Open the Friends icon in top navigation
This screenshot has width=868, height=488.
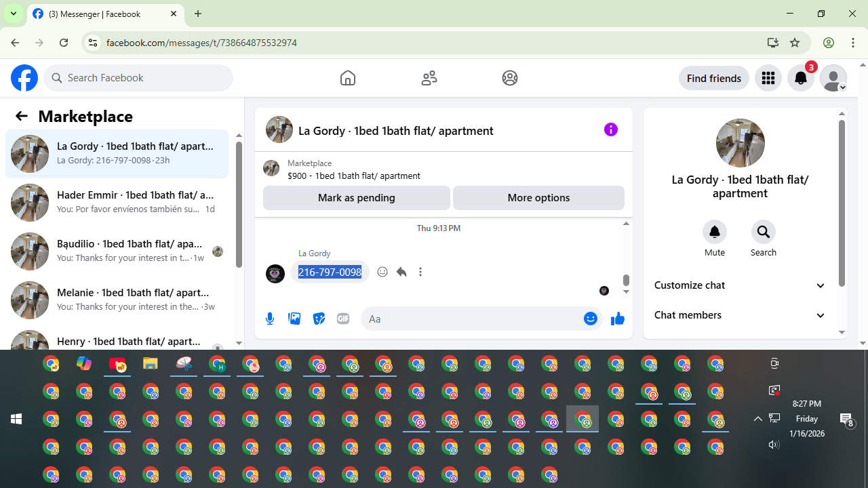pos(429,78)
